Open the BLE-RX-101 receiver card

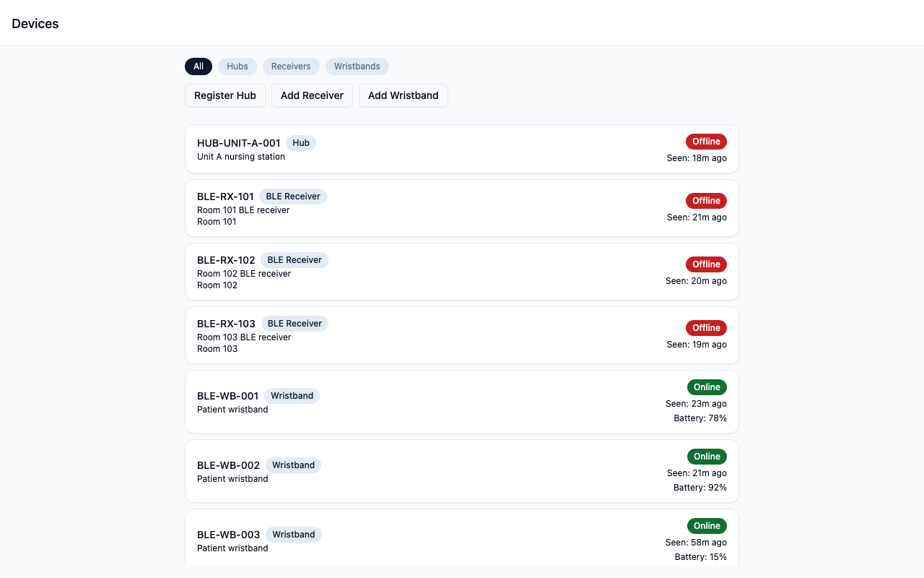pos(462,208)
